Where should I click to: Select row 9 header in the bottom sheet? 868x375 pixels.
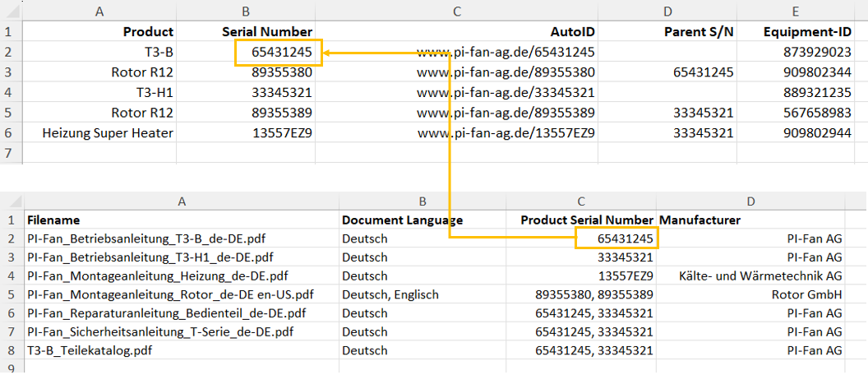coord(11,368)
